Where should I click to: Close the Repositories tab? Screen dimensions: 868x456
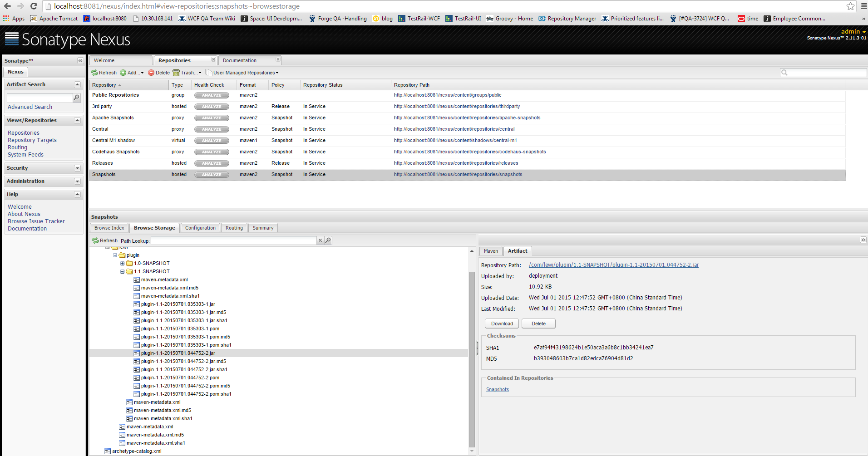pyautogui.click(x=213, y=59)
